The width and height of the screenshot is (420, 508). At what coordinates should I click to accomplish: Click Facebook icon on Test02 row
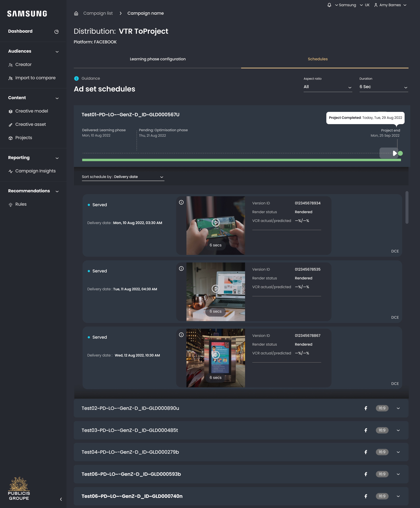366,408
